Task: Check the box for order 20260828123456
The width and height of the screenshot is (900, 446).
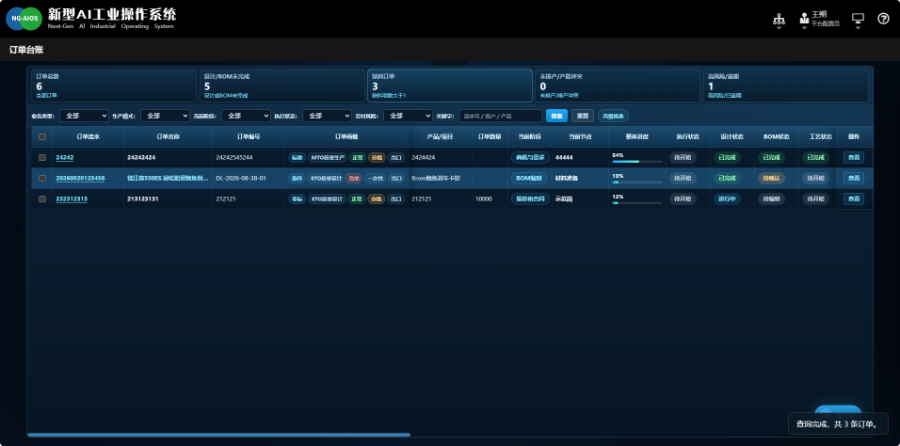Action: pyautogui.click(x=42, y=178)
